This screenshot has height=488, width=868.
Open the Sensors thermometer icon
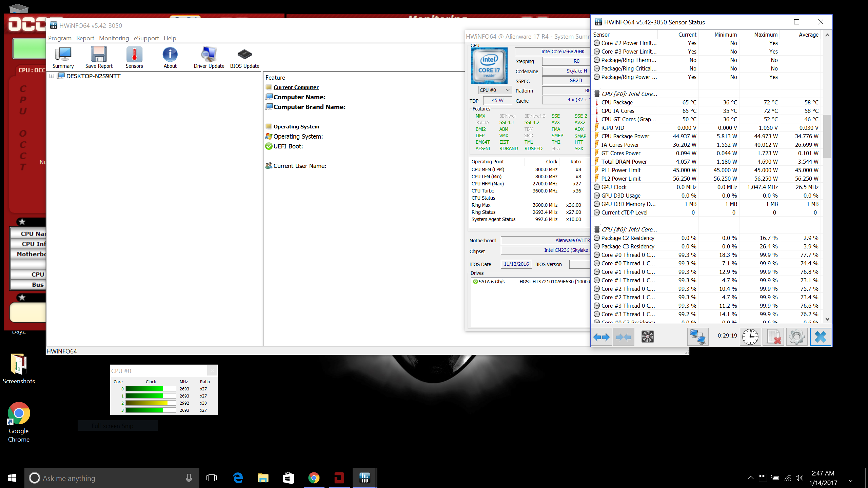pos(134,57)
